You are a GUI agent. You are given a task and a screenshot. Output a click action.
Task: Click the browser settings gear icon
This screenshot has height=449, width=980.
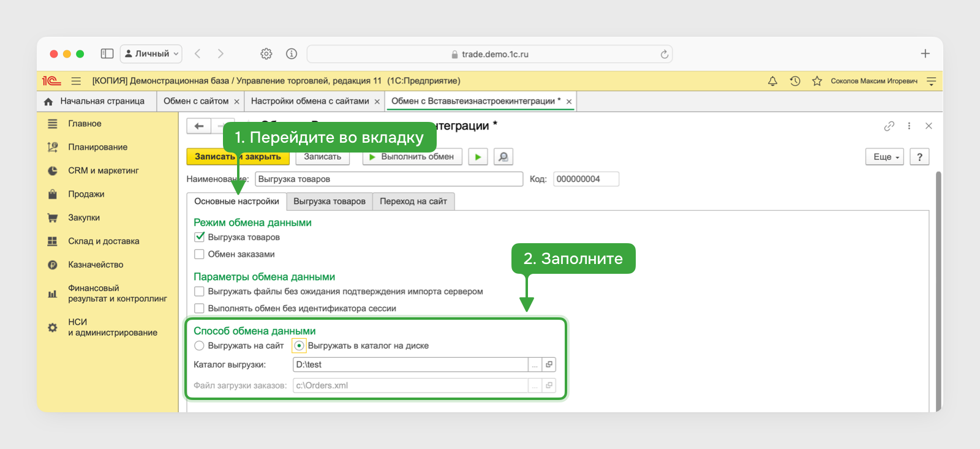pos(266,54)
